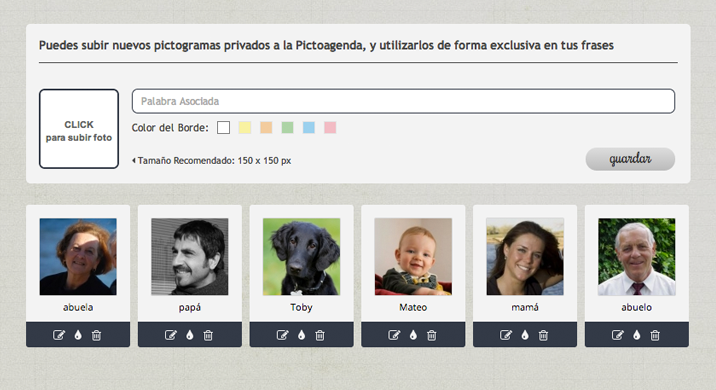Click trash icon under Toby
The width and height of the screenshot is (716, 390).
[320, 335]
